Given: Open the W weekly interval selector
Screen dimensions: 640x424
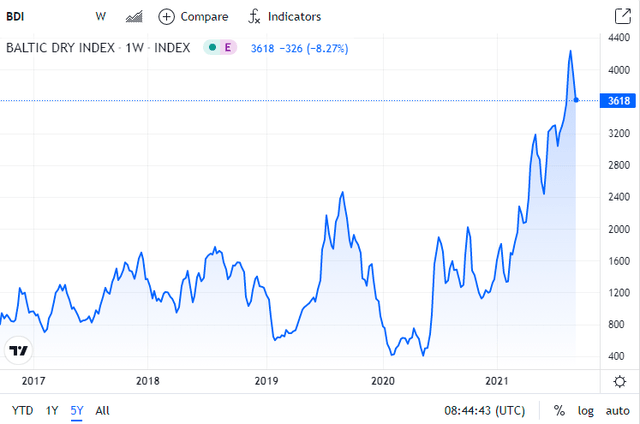Looking at the screenshot, I should 100,17.
